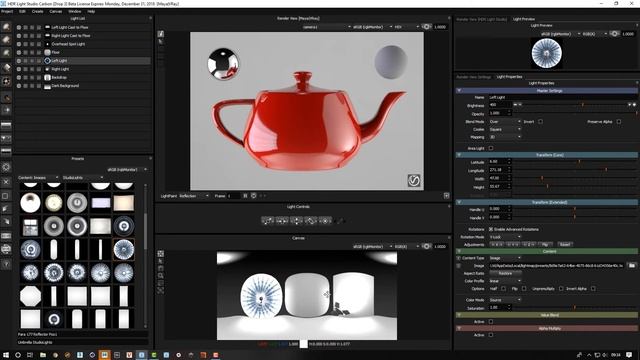Adjust the Saturation slider
The width and height of the screenshot is (640, 360).
coord(575,307)
